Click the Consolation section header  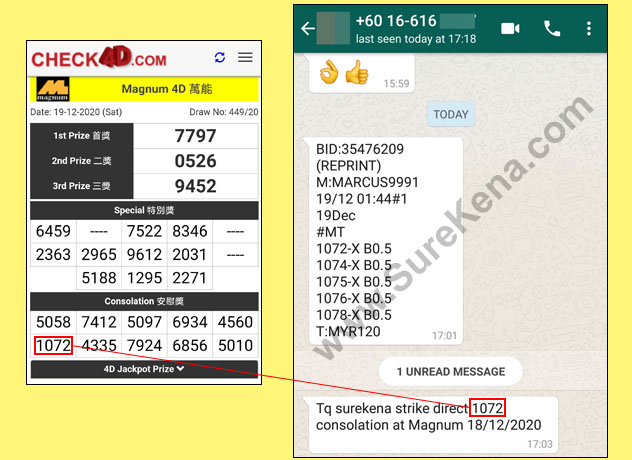coord(144,301)
